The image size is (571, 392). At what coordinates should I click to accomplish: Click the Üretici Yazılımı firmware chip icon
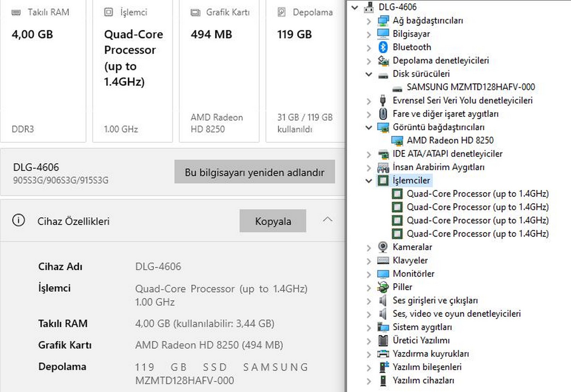[383, 340]
